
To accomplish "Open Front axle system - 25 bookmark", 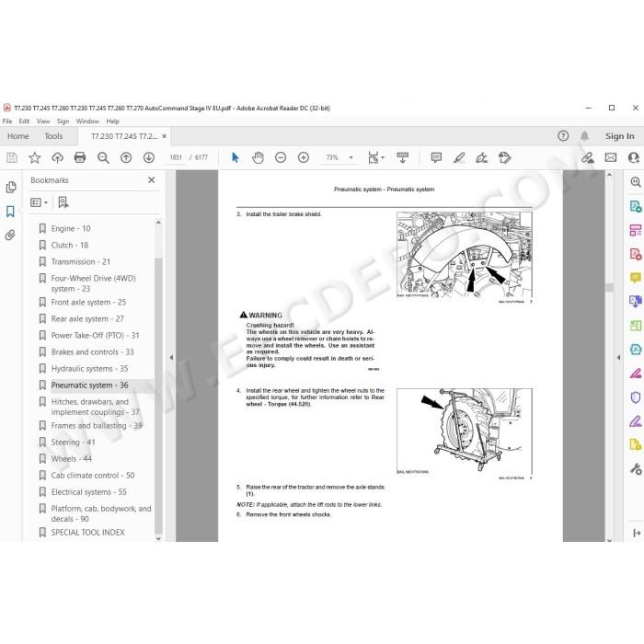I will point(88,303).
